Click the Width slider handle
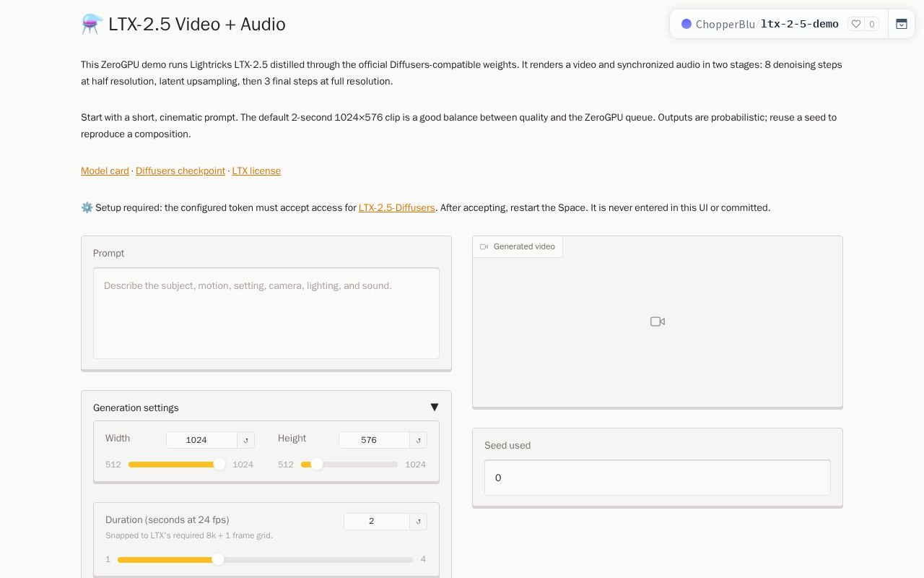 (x=219, y=464)
